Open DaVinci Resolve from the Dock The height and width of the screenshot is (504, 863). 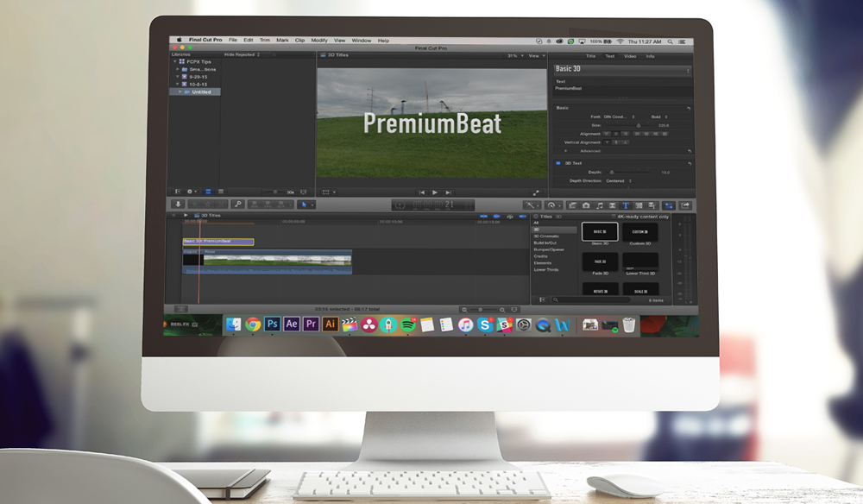369,324
